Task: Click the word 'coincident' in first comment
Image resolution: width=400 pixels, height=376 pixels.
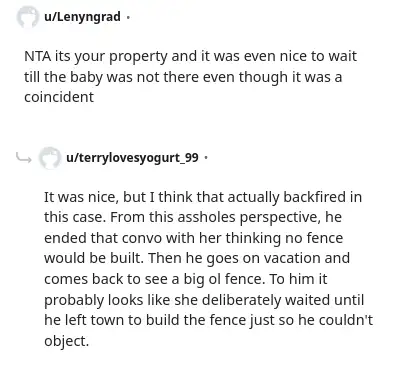Action: (x=59, y=97)
